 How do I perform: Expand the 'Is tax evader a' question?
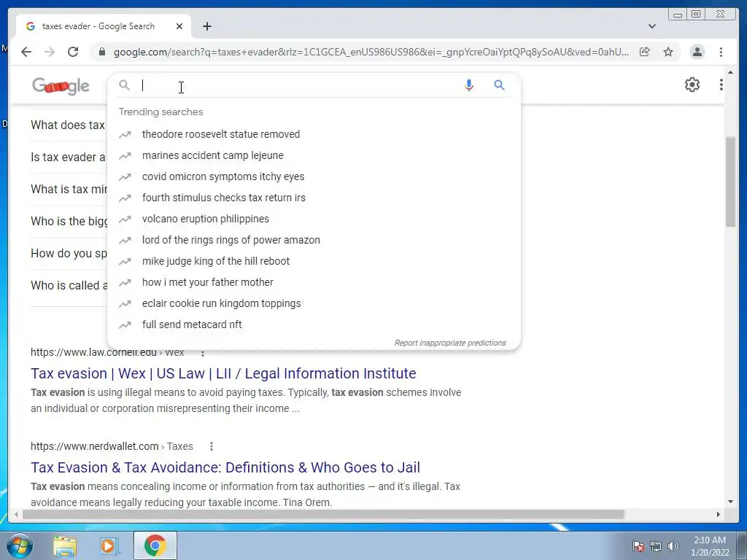(x=68, y=157)
